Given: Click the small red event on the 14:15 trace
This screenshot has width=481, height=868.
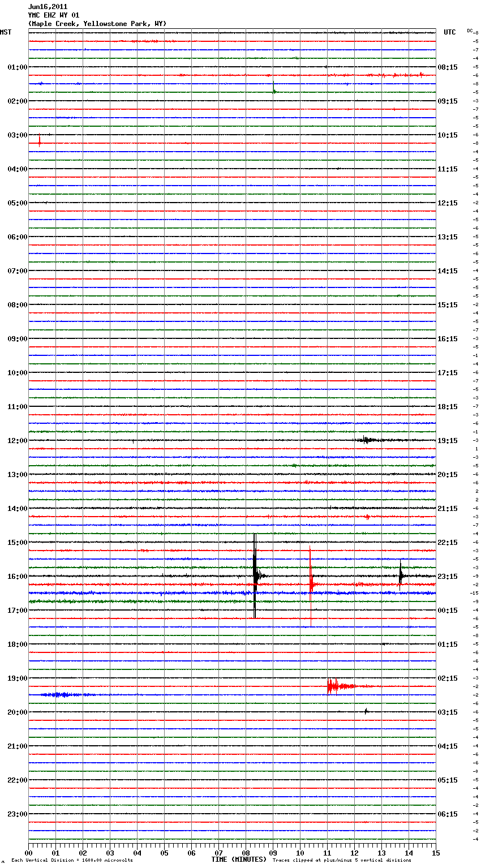Looking at the screenshot, I should click(367, 517).
